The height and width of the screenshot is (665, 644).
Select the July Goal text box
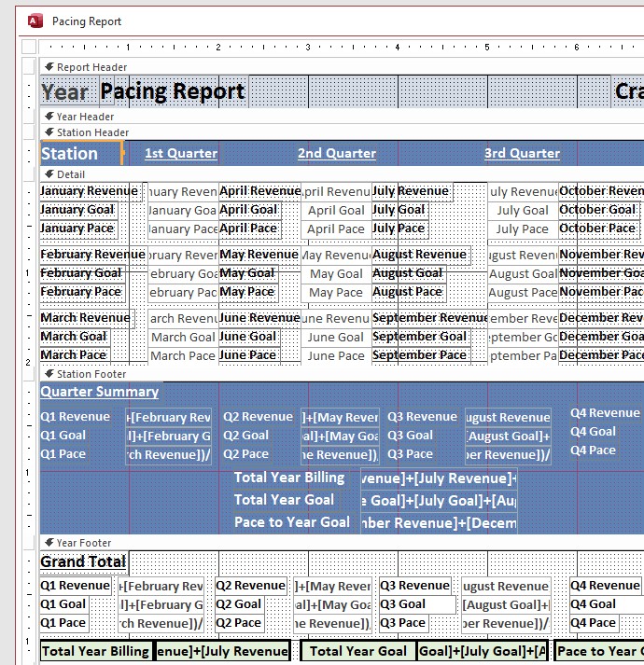[523, 211]
